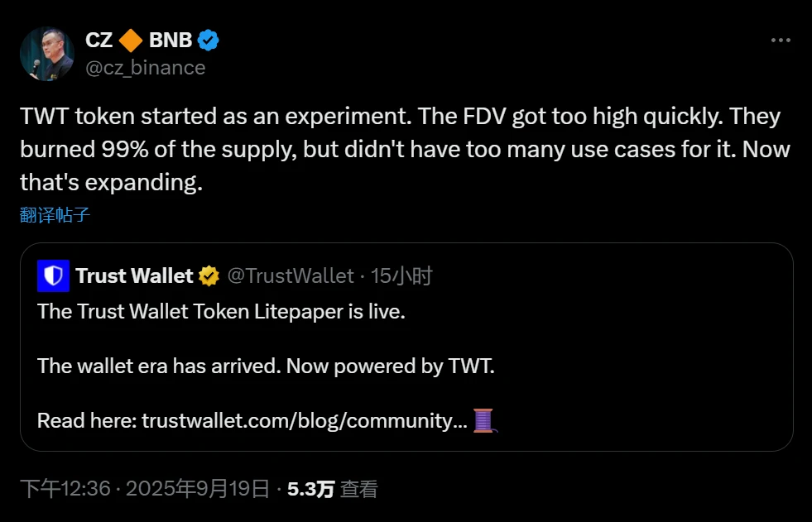
Task: Click the 查看 views label
Action: coord(359,488)
